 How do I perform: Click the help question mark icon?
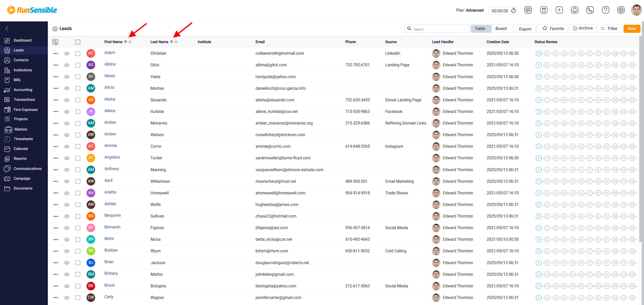[605, 10]
